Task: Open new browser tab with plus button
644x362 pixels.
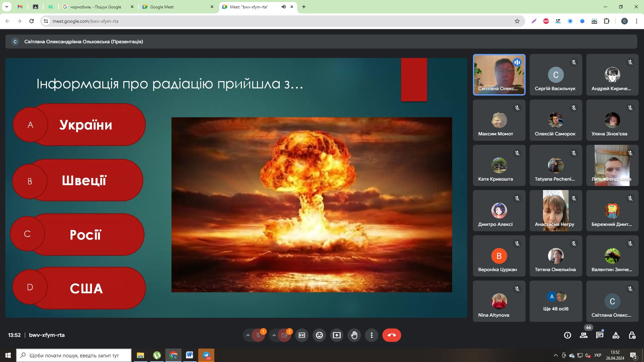Action: tap(304, 7)
